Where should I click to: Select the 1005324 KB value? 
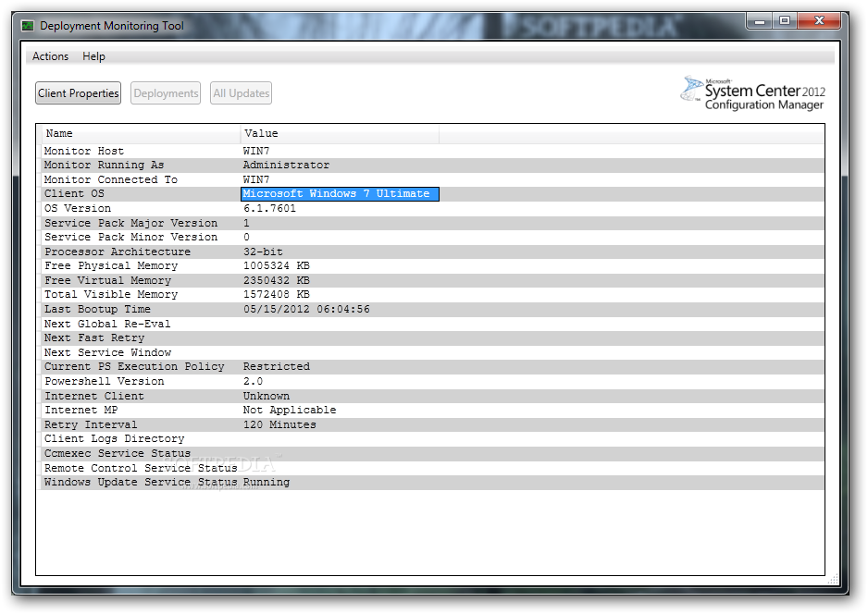[277, 265]
